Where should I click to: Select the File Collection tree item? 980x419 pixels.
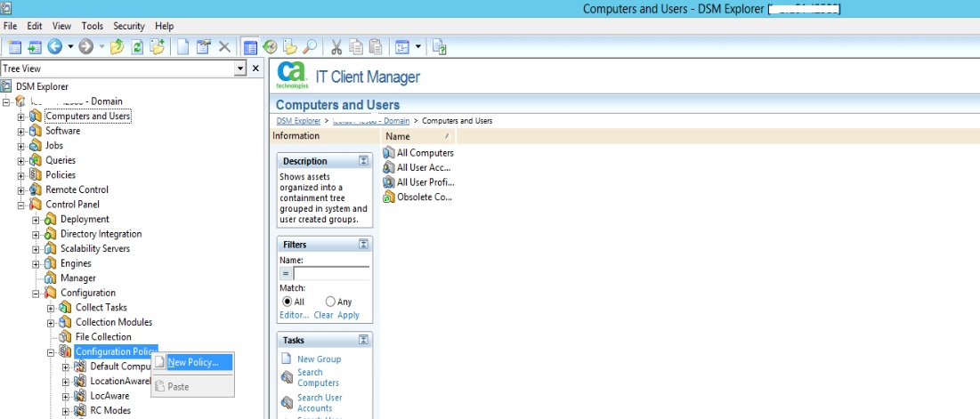(103, 337)
